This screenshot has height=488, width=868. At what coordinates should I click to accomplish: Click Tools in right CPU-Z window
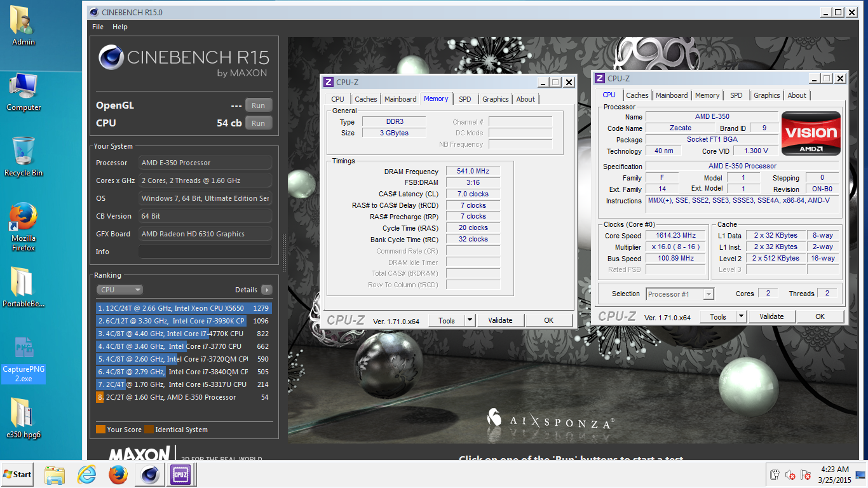(718, 317)
